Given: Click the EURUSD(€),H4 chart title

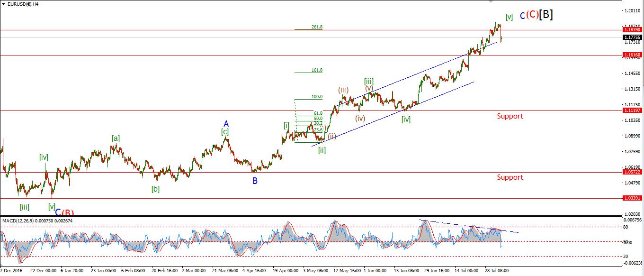Looking at the screenshot, I should [23, 4].
